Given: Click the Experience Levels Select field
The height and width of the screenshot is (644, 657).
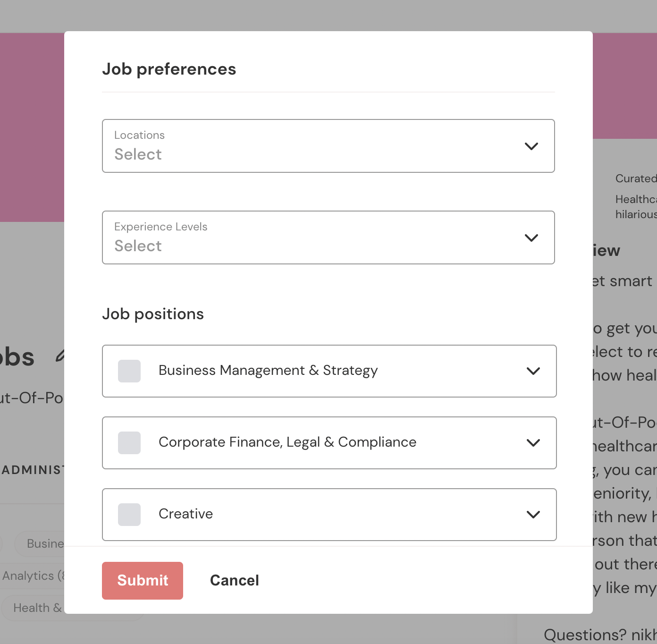Looking at the screenshot, I should click(x=328, y=237).
